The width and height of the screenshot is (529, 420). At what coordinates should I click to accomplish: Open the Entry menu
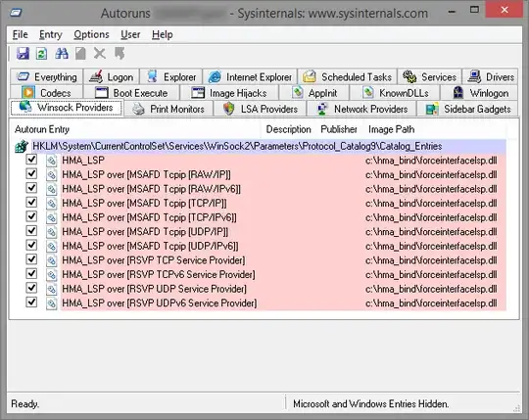(51, 34)
